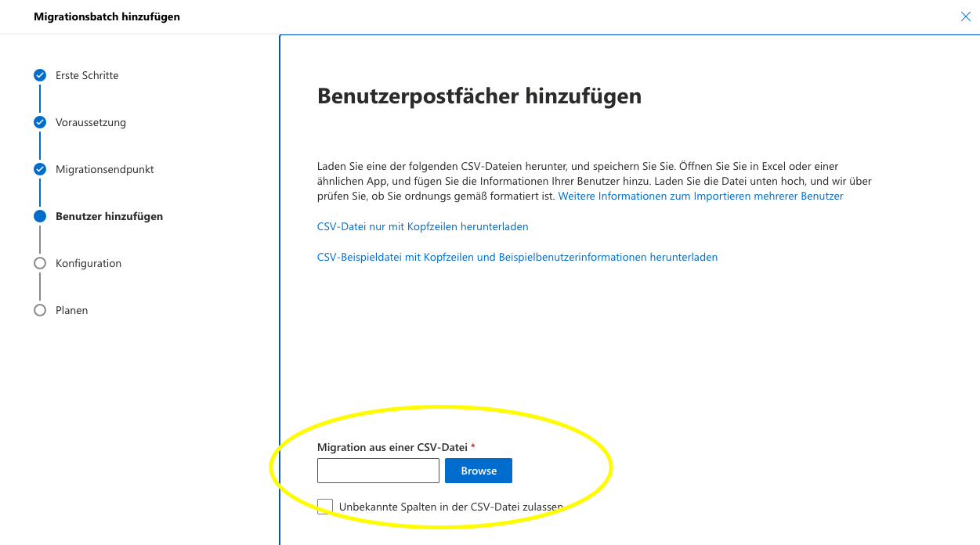Open Weitere Informationen zum Importieren mehrerer Benutzer
This screenshot has height=545, width=980.
700,196
